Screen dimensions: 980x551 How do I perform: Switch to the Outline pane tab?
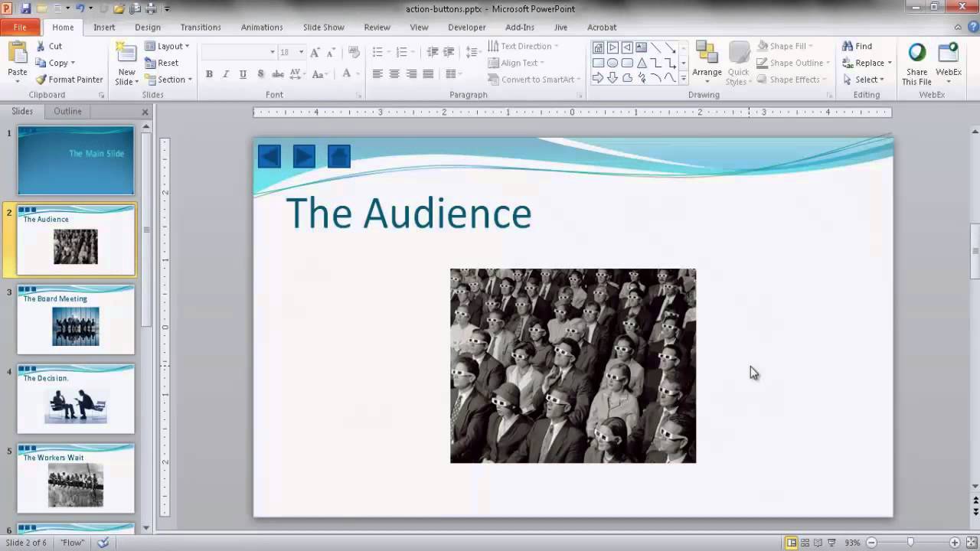[x=67, y=111]
